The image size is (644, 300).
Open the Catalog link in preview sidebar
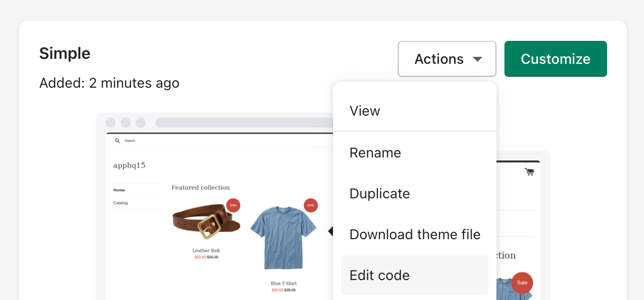(x=121, y=203)
